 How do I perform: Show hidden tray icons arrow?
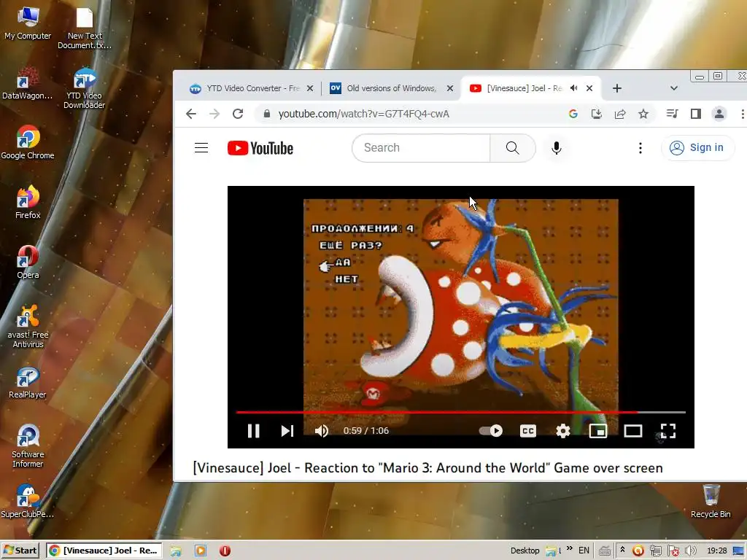coord(622,550)
